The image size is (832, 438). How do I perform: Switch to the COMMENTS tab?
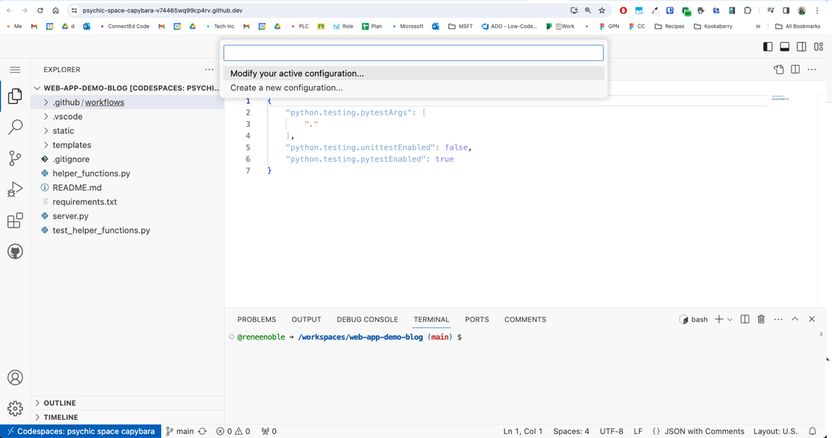[x=525, y=319]
